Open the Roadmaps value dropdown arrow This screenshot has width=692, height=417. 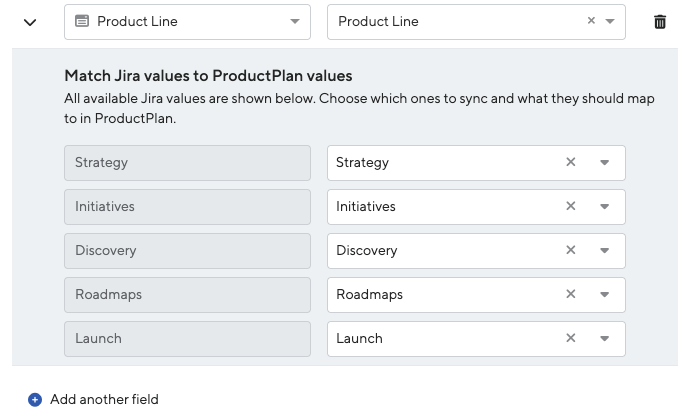coord(605,294)
